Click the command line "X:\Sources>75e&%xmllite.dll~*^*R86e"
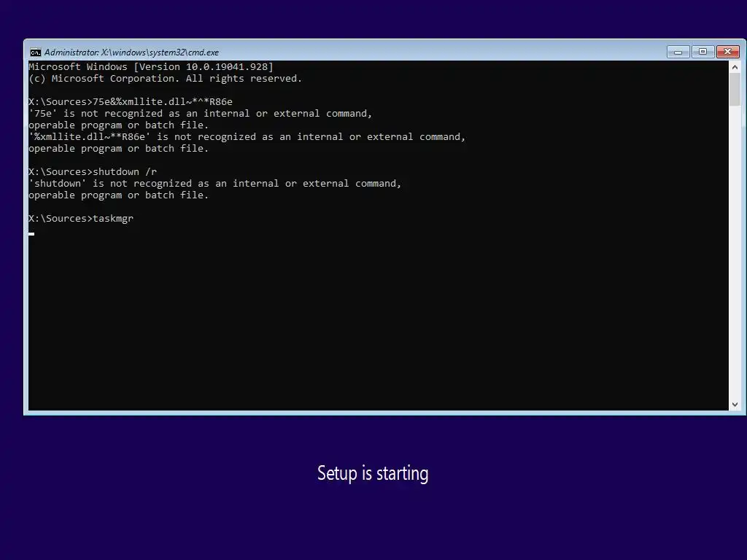747x560 pixels. click(131, 102)
